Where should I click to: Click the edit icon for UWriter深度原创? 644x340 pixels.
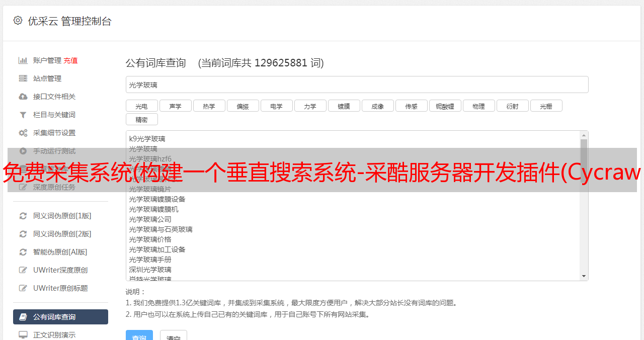tap(23, 270)
